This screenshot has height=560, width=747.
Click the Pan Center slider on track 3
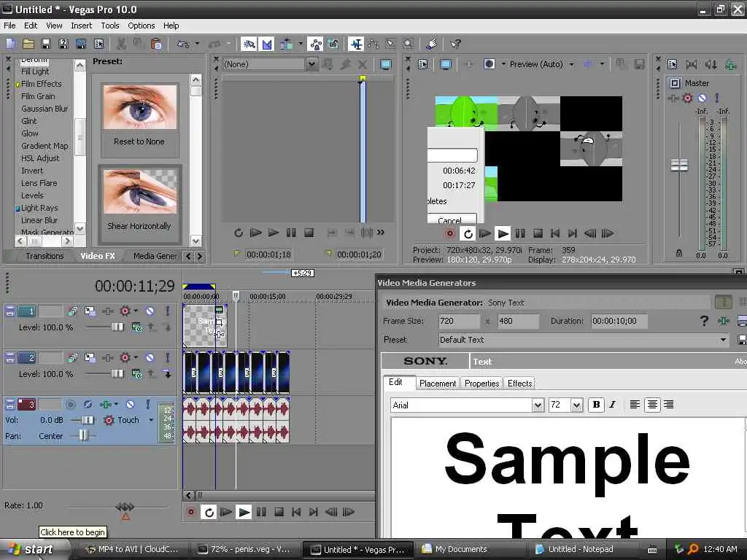click(x=83, y=435)
